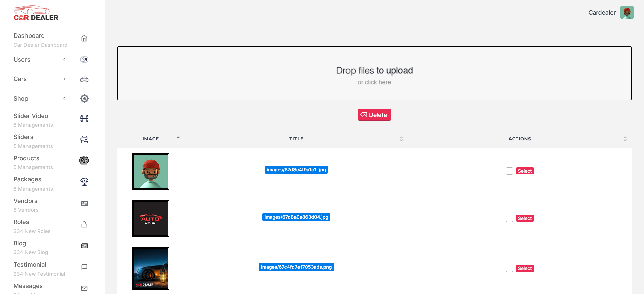Click the Products engine icon
The image size is (644, 294).
(x=84, y=161)
